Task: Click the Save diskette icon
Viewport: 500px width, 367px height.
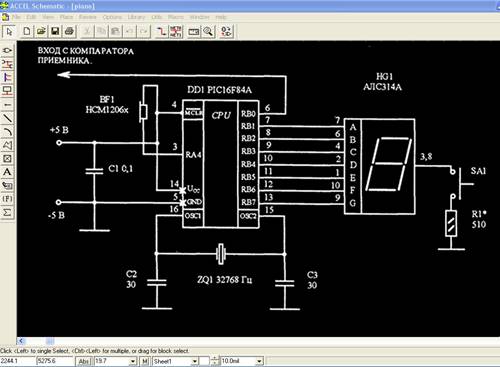Action: (x=55, y=32)
